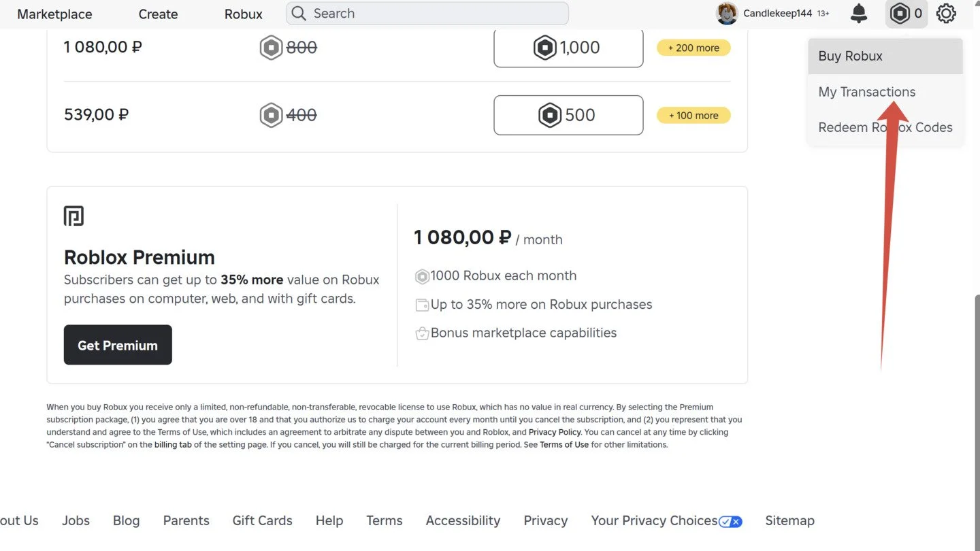Click the Get Premium button
Image resolution: width=980 pixels, height=551 pixels.
[118, 345]
